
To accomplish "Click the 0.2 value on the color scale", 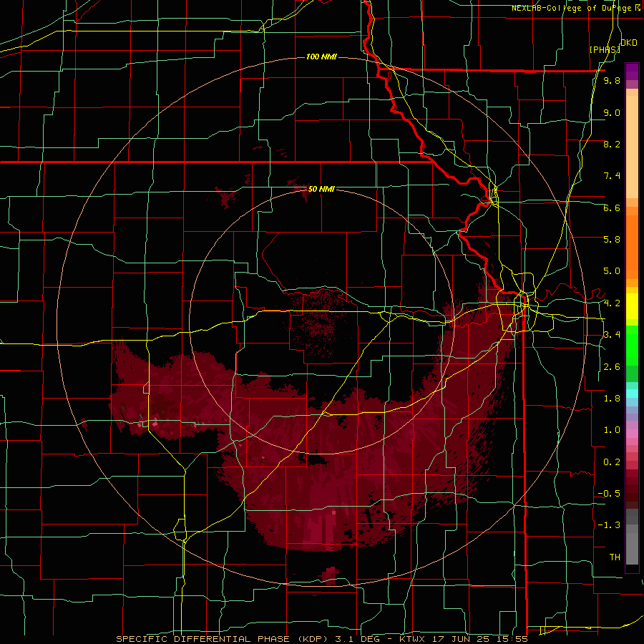I will pyautogui.click(x=612, y=462).
